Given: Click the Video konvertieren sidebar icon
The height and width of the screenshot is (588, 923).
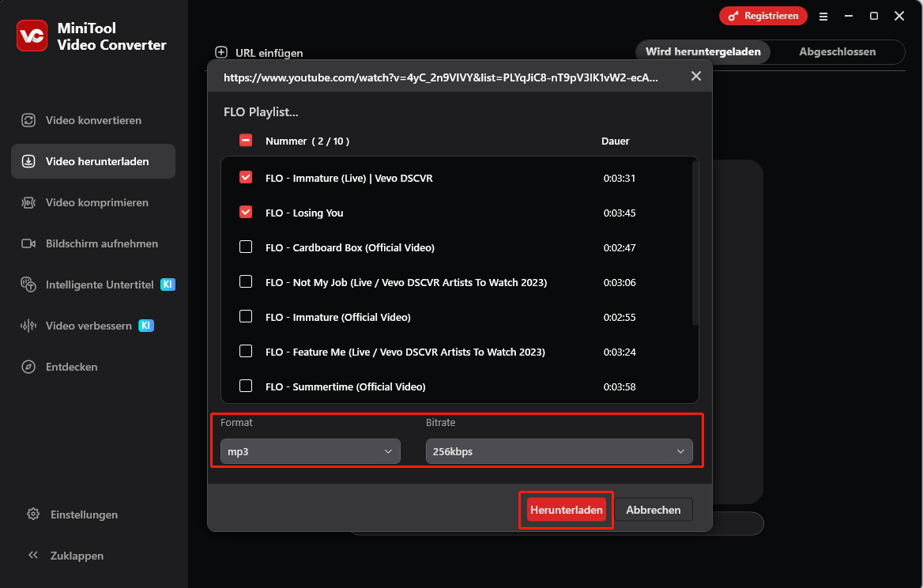Looking at the screenshot, I should [28, 120].
